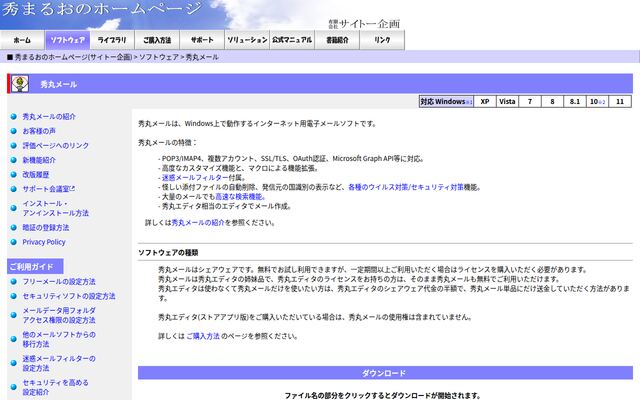Open sidebar link 新機能紹介

click(x=39, y=160)
